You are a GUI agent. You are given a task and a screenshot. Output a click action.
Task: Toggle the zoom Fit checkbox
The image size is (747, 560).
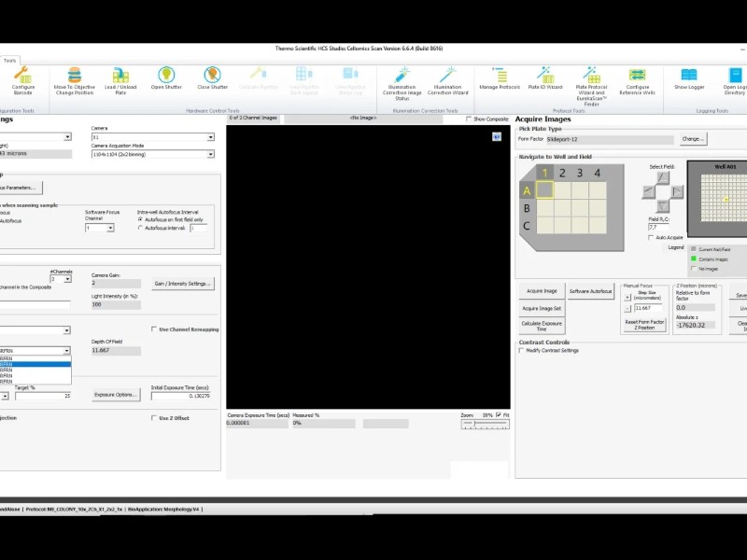499,415
